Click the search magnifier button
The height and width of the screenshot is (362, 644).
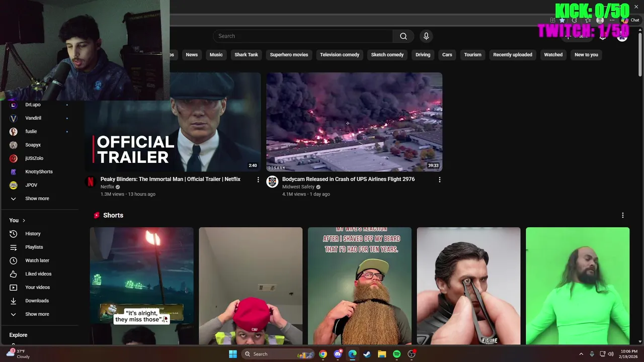[403, 36]
